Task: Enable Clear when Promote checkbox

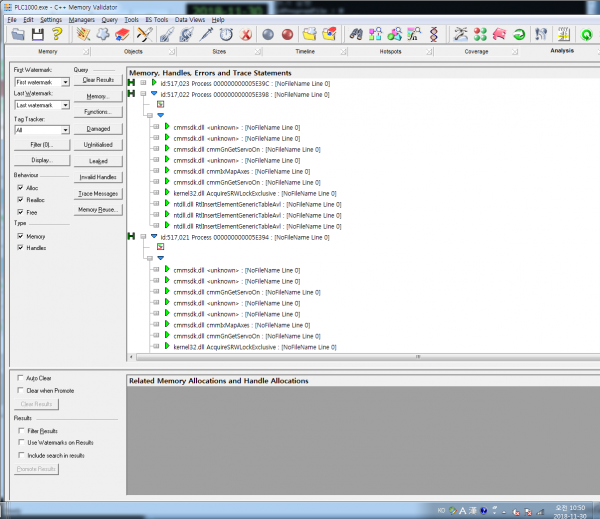Action: [20, 390]
